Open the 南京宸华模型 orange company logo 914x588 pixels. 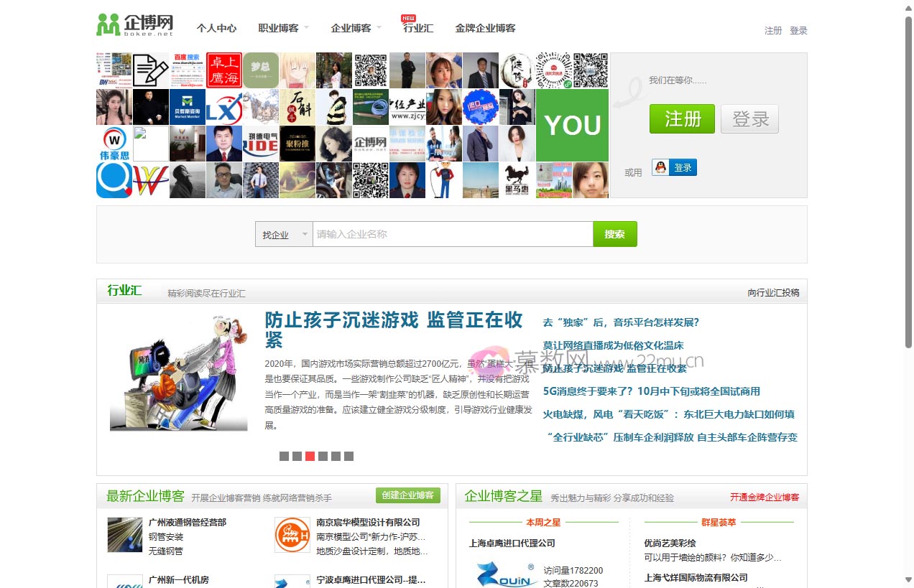click(292, 536)
